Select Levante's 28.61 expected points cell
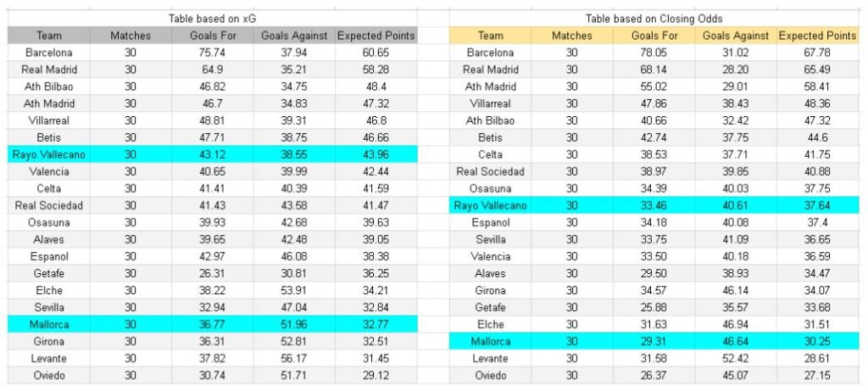This screenshot has width=868, height=391. [817, 358]
